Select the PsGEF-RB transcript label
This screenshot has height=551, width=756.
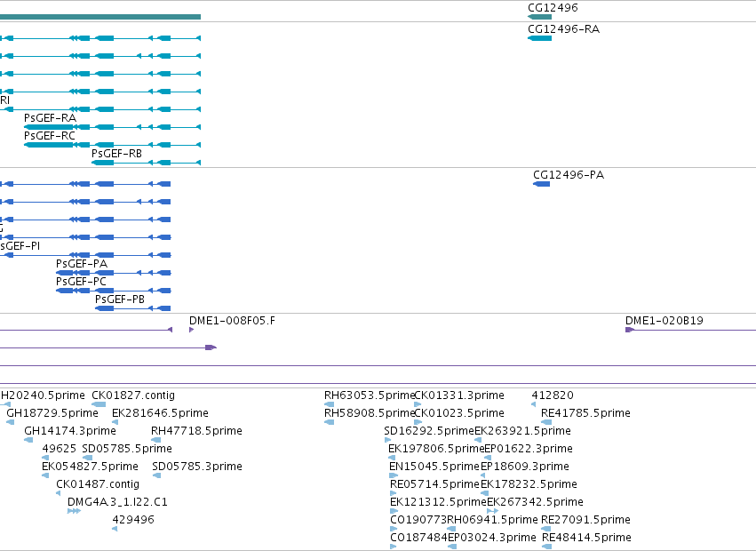116,154
